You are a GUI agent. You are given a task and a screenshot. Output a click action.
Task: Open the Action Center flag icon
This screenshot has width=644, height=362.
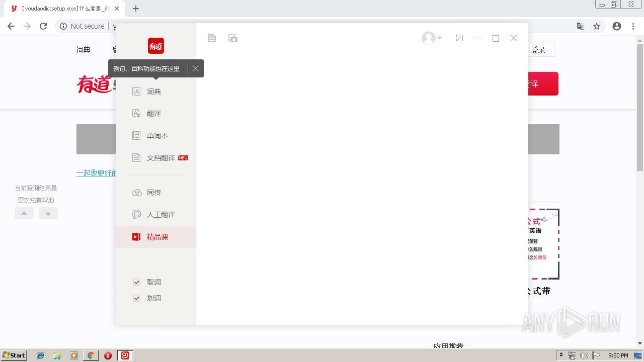coord(596,355)
